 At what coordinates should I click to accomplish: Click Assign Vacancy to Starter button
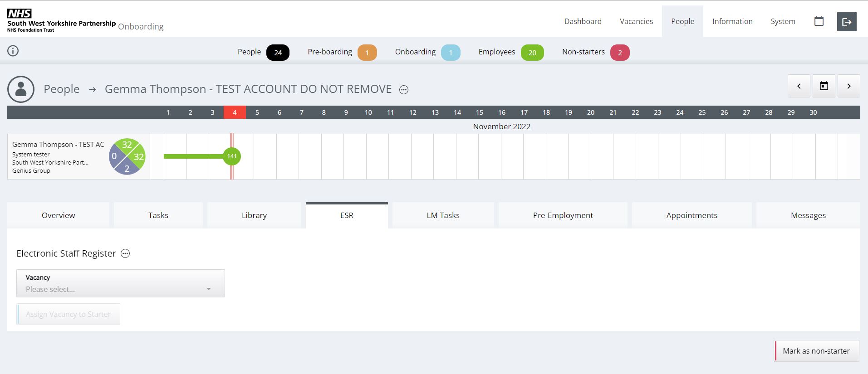point(69,314)
